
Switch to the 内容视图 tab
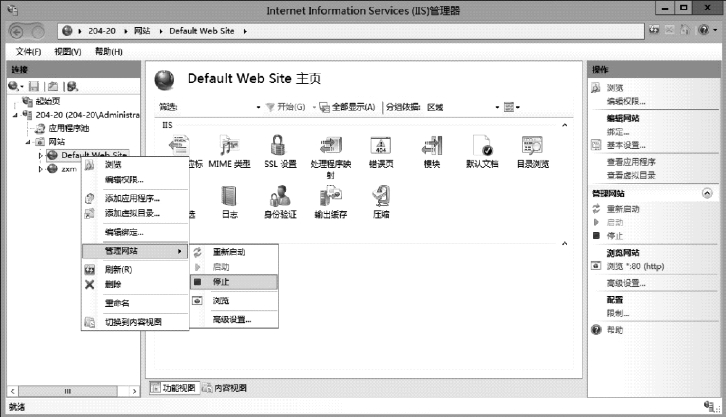[x=225, y=388]
